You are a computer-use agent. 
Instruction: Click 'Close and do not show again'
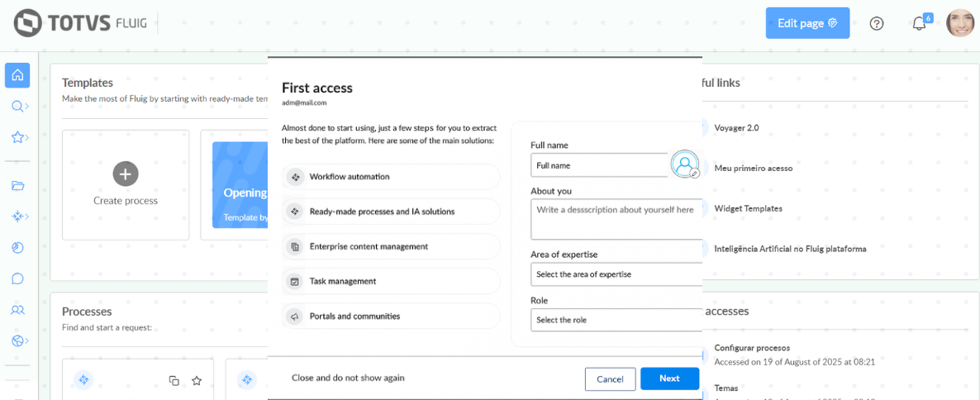click(348, 378)
